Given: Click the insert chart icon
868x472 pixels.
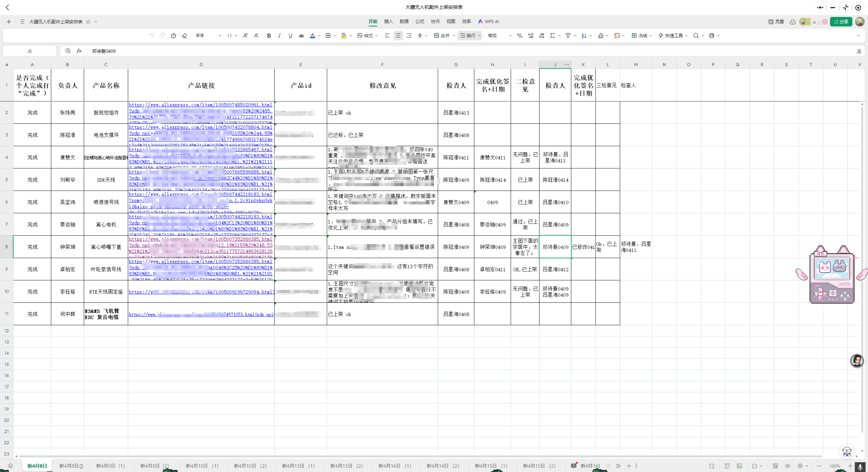Looking at the screenshot, I should pos(601,36).
